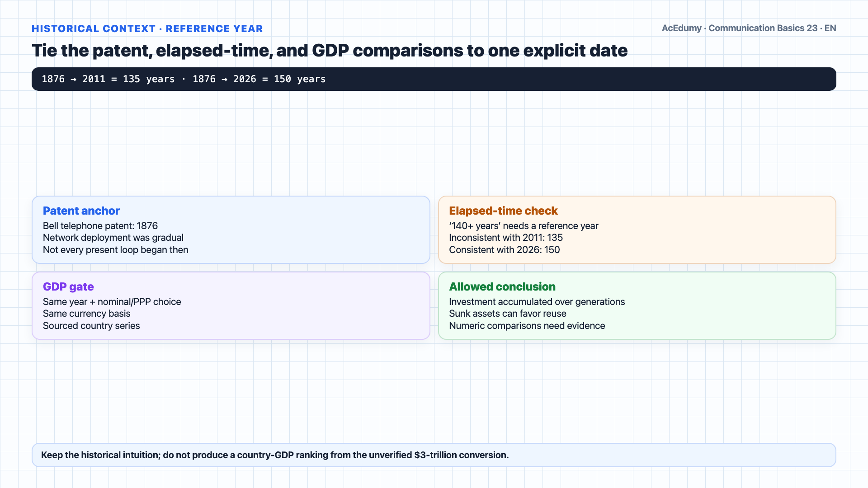
Task: Click 'Consistent with 2026: 150' line
Action: click(x=504, y=250)
